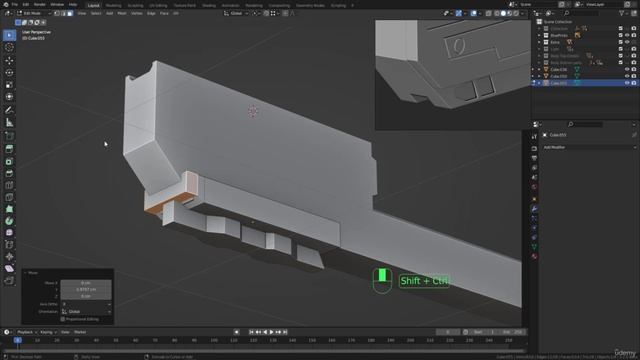
Task: Select the Spin tool
Action: 9,221
